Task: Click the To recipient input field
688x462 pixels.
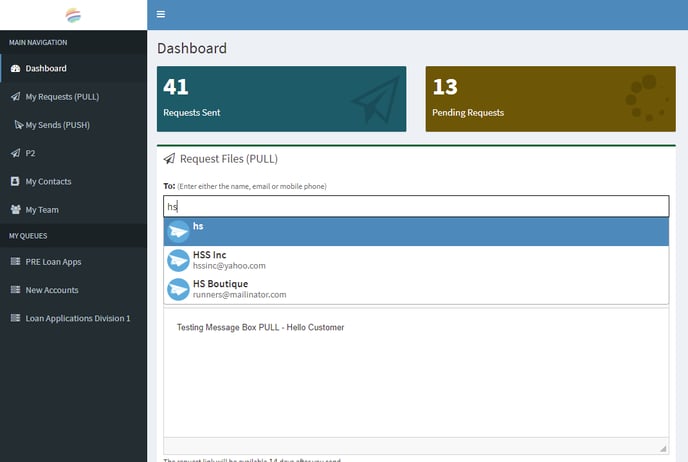Action: pyautogui.click(x=415, y=206)
